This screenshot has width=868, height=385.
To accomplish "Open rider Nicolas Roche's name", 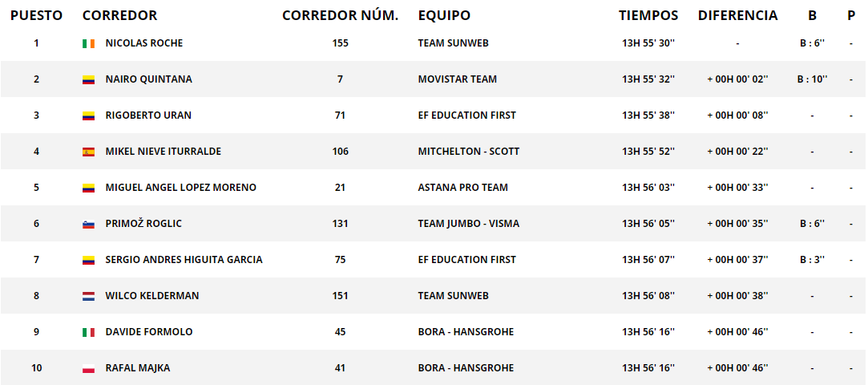I will 144,43.
